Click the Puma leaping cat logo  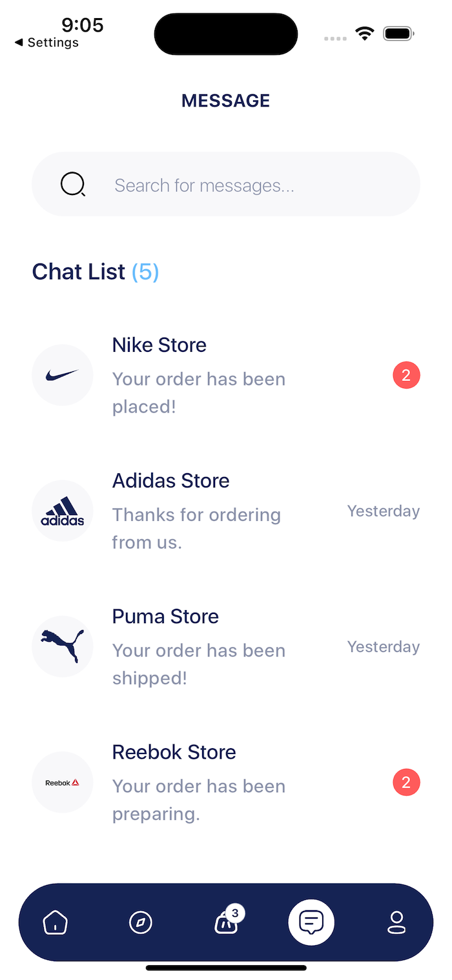[62, 646]
